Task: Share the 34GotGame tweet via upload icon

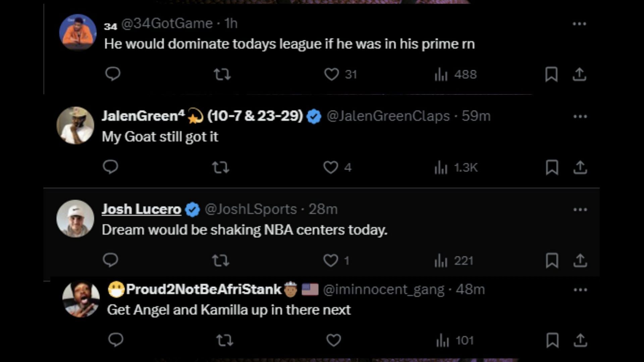Action: [x=579, y=74]
